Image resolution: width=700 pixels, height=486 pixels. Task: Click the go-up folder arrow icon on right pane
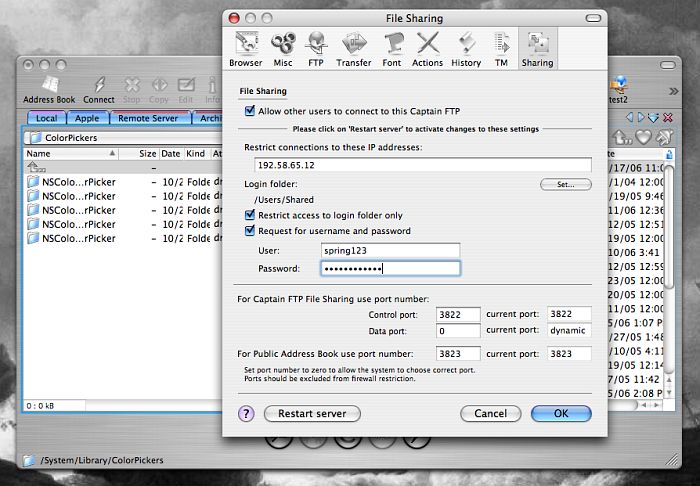point(621,137)
